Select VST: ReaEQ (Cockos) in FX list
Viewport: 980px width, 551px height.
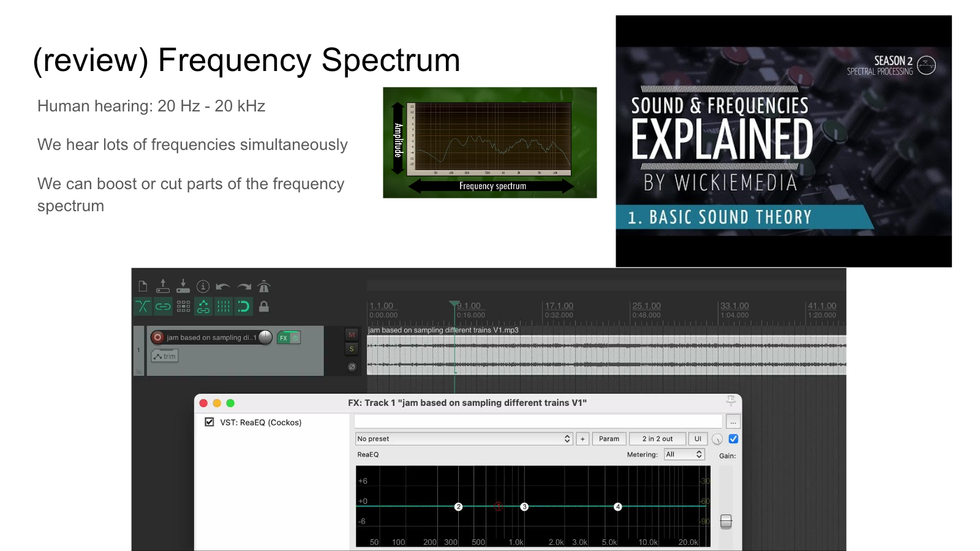coord(261,422)
